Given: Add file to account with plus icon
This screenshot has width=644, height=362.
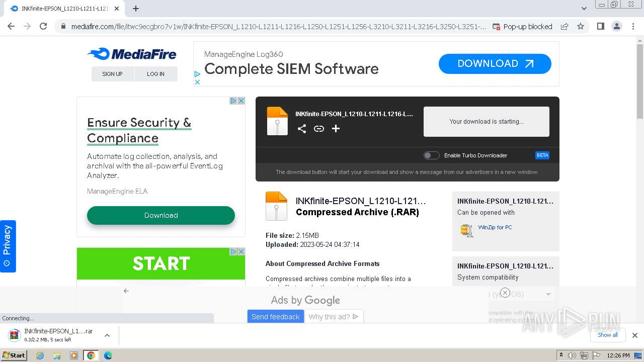Looking at the screenshot, I should tap(336, 129).
